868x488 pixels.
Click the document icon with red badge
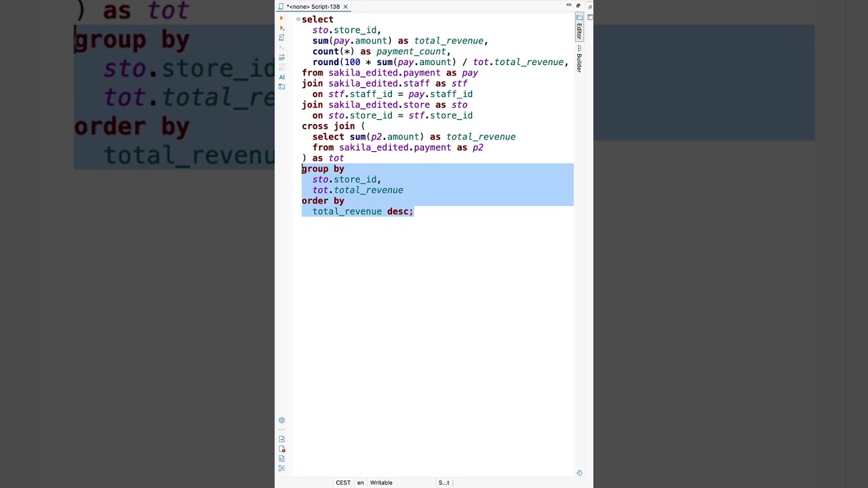(x=281, y=449)
